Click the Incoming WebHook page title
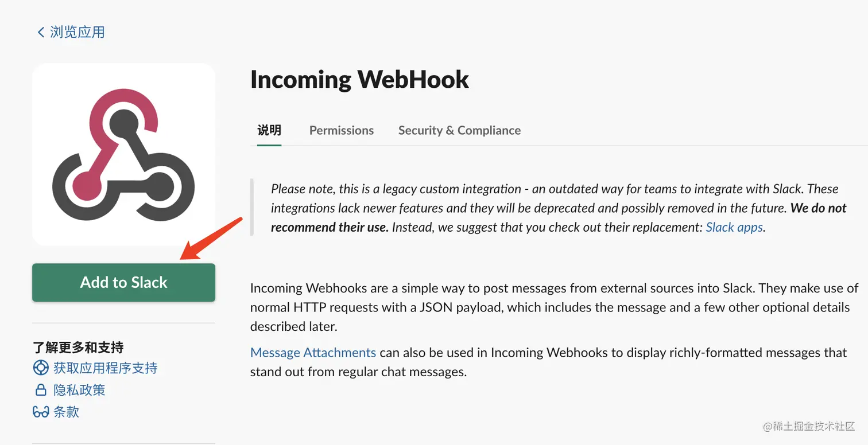The height and width of the screenshot is (445, 868). [x=359, y=79]
